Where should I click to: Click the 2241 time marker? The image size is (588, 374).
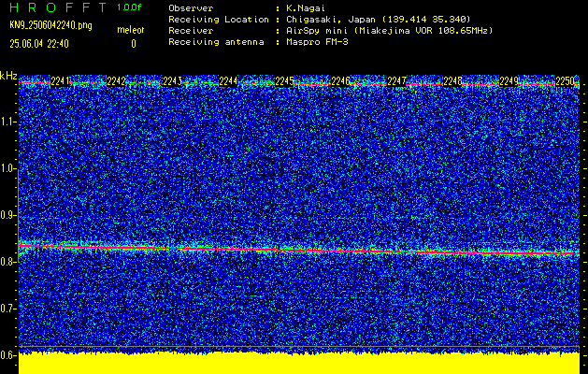(60, 81)
